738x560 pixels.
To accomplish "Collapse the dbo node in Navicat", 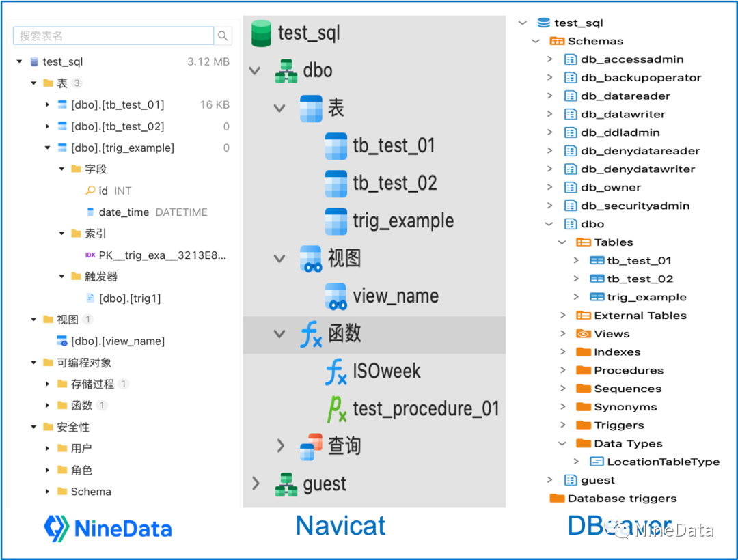I will pos(255,71).
